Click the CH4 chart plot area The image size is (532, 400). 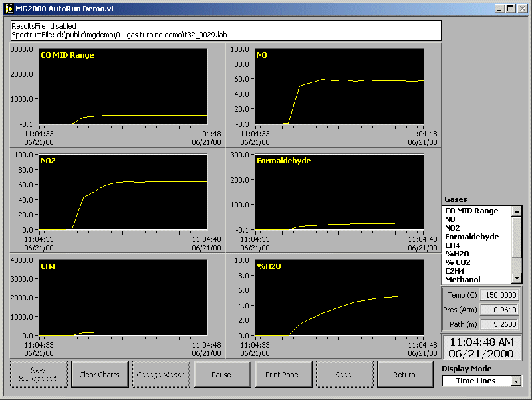pyautogui.click(x=124, y=298)
